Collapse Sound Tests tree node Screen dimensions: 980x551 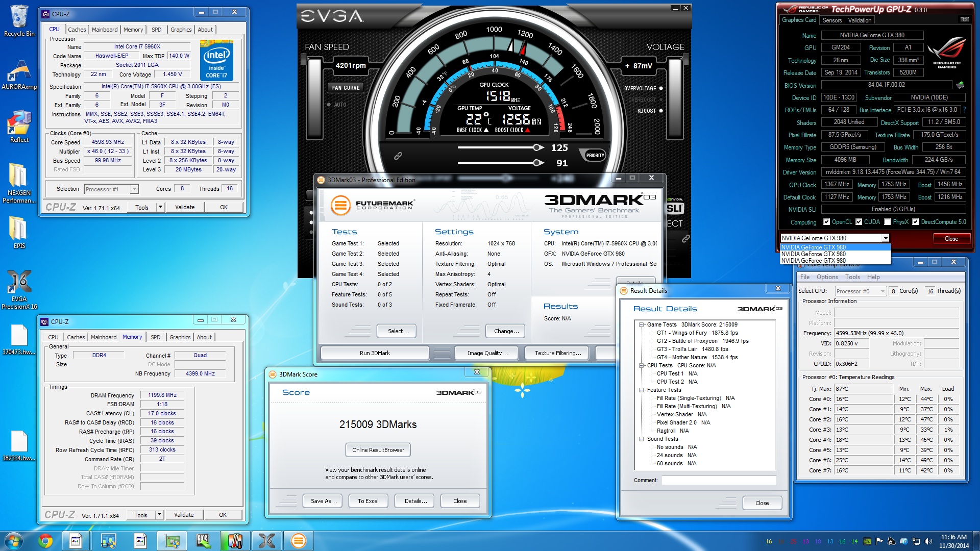tap(641, 439)
